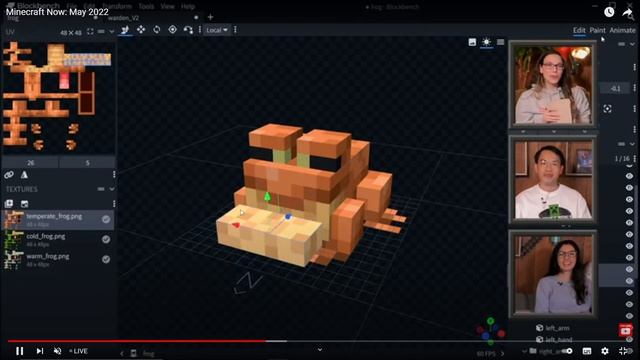Select cold_frog.png texture
This screenshot has width=640, height=360.
58,240
